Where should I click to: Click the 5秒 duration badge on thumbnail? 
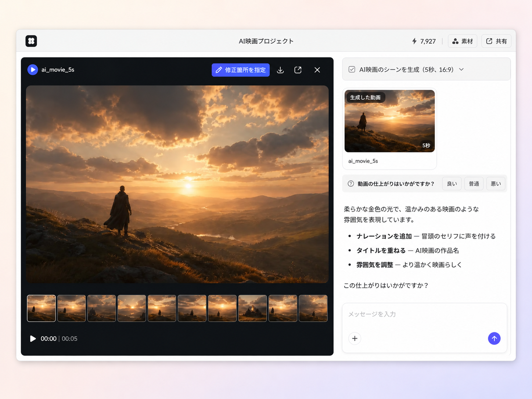click(426, 145)
